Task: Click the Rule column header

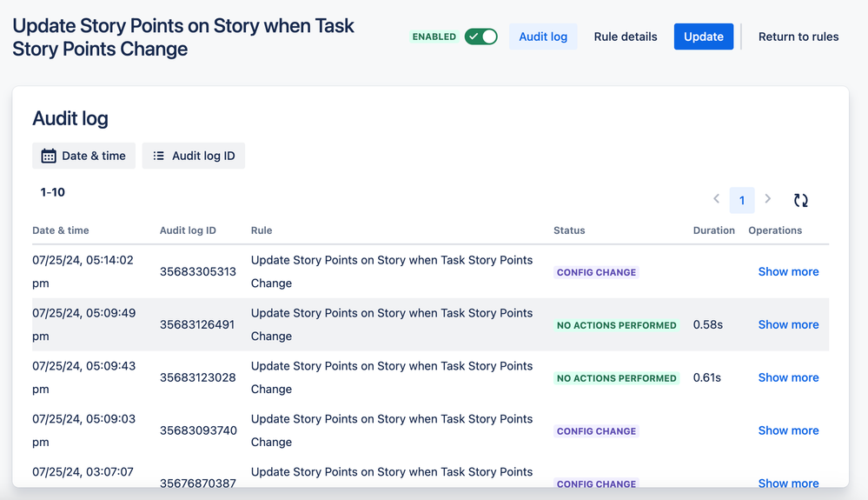Action: [262, 230]
